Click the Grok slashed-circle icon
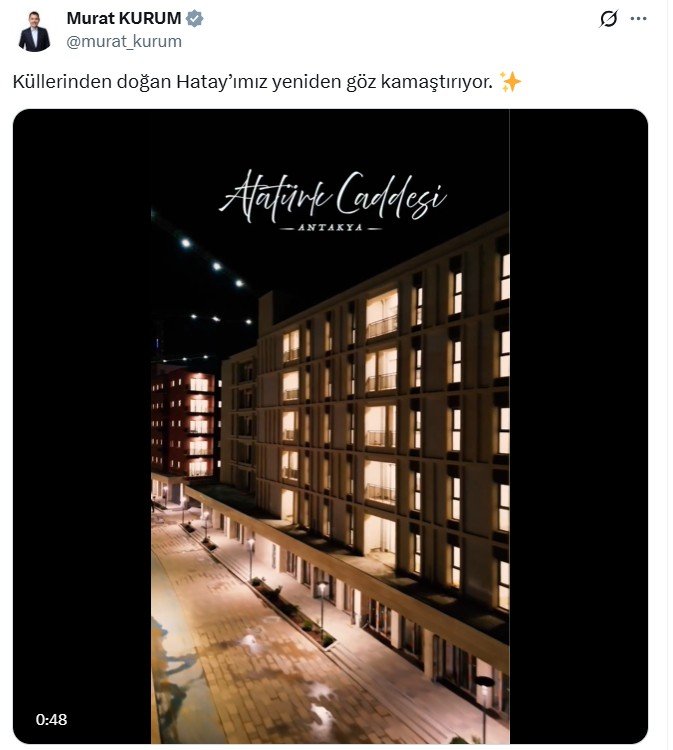 point(608,19)
